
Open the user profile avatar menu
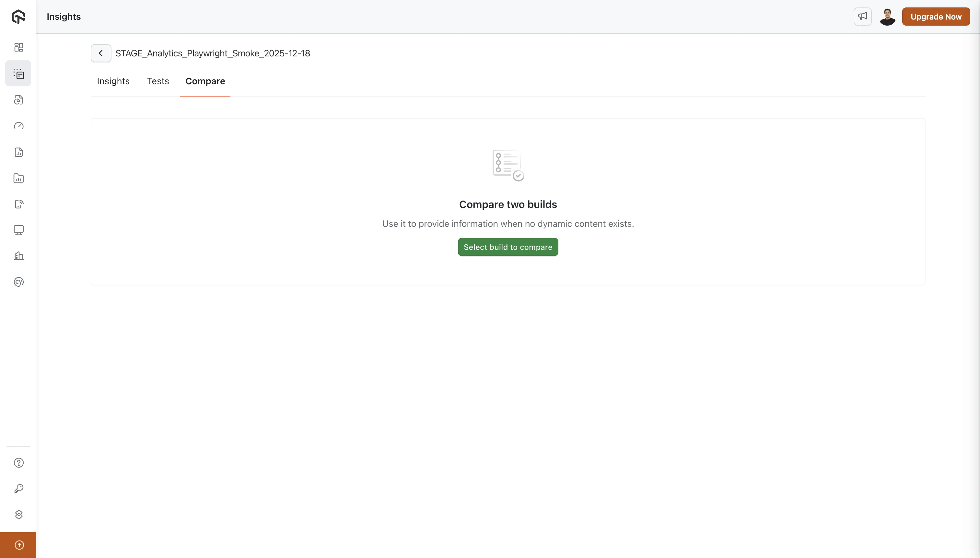(x=887, y=17)
